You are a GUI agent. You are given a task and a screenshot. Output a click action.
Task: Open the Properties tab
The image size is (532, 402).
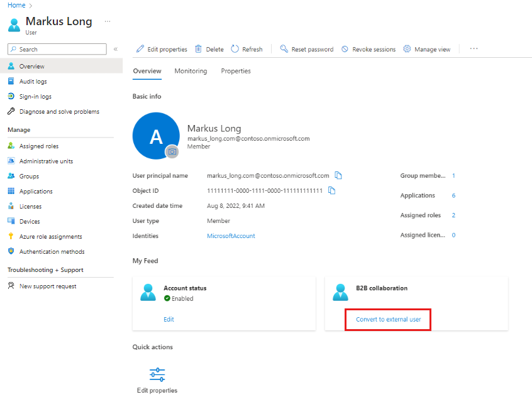coord(236,71)
